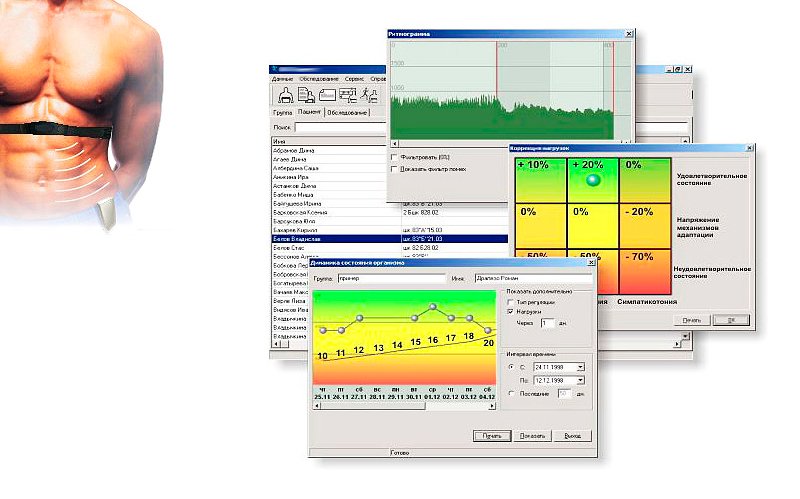Open the Обследование menu
The image size is (800, 499).
pyautogui.click(x=319, y=79)
